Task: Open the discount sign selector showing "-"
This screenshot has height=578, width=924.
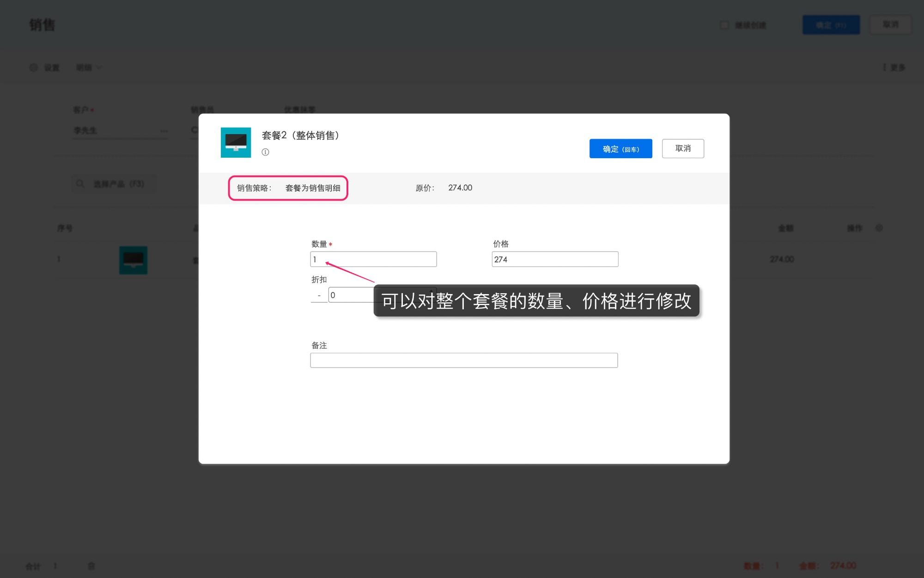Action: [x=319, y=295]
